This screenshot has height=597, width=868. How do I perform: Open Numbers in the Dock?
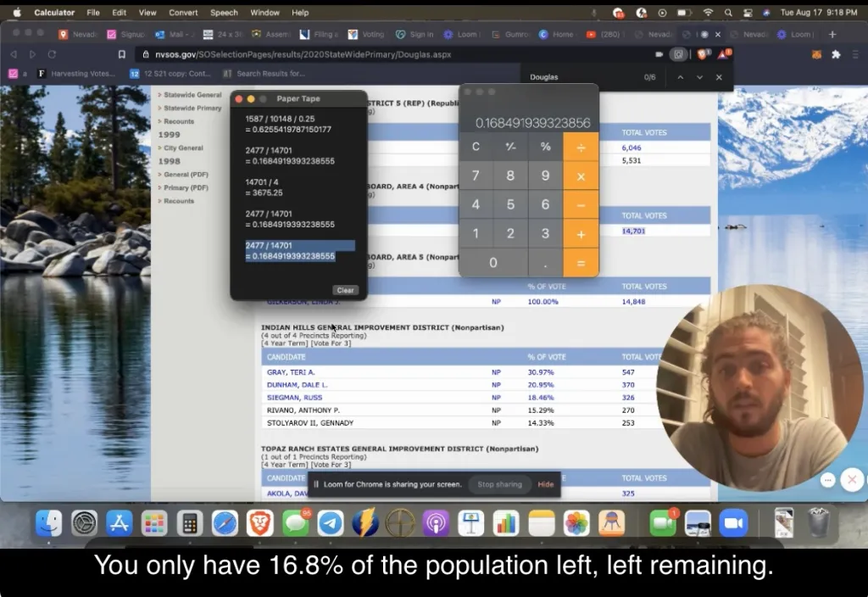coord(506,522)
